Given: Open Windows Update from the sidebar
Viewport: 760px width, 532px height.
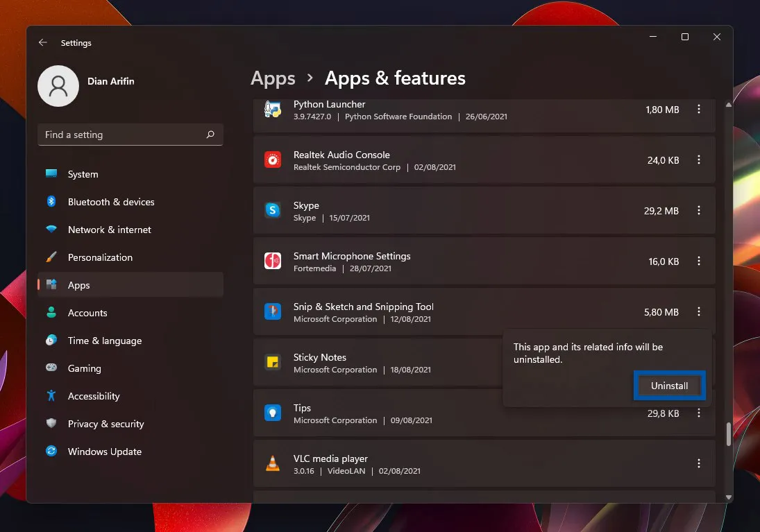Looking at the screenshot, I should [x=104, y=452].
